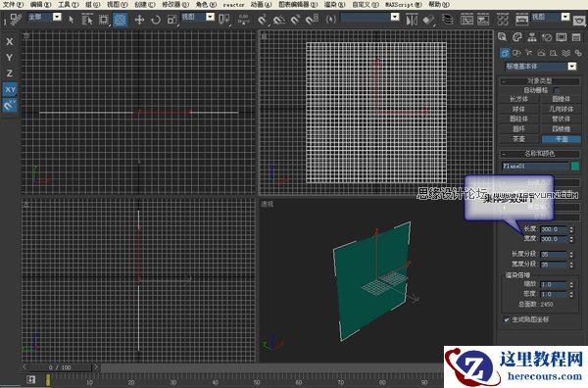Click the 长方体 box button
Image resolution: width=588 pixels, height=388 pixels.
click(x=519, y=99)
